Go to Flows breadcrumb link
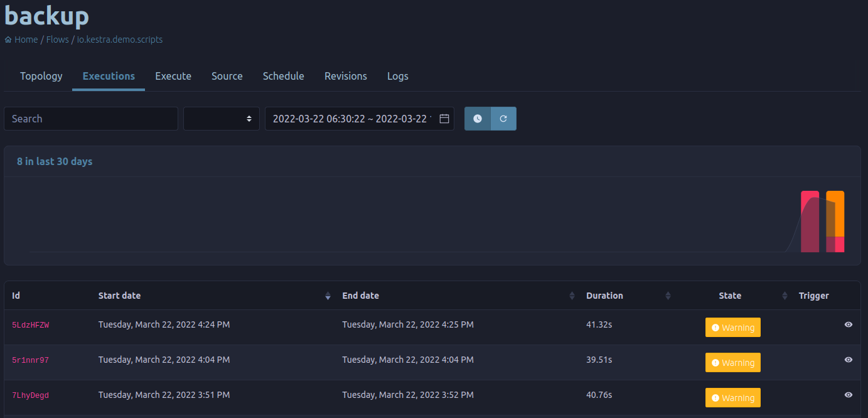The image size is (868, 418). point(57,40)
